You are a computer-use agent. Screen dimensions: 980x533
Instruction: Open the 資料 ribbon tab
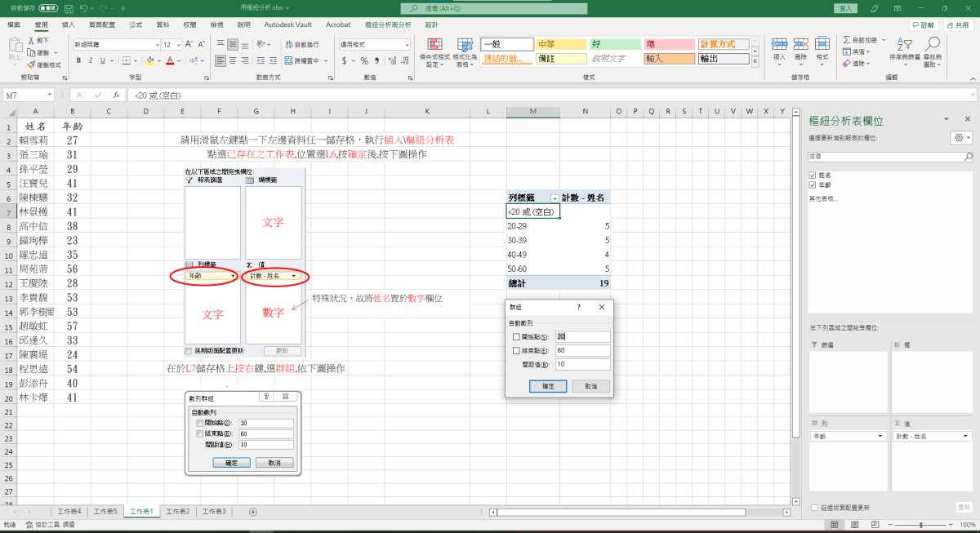point(162,25)
